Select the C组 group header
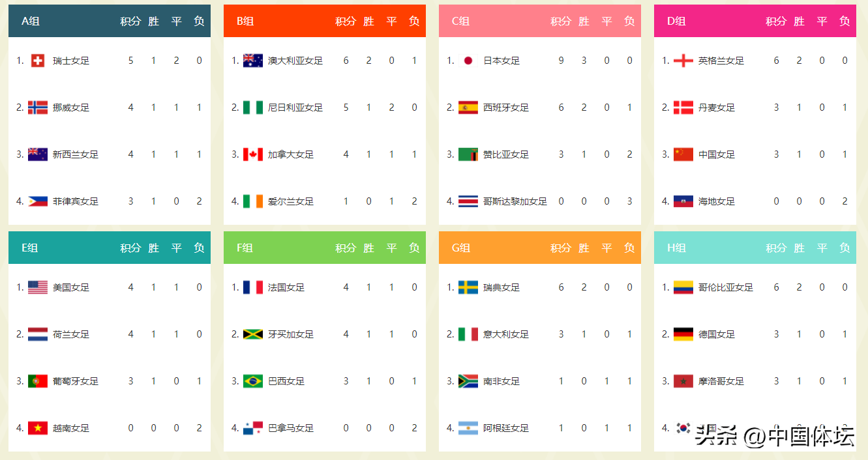Viewport: 868px width, 460px height. (461, 21)
